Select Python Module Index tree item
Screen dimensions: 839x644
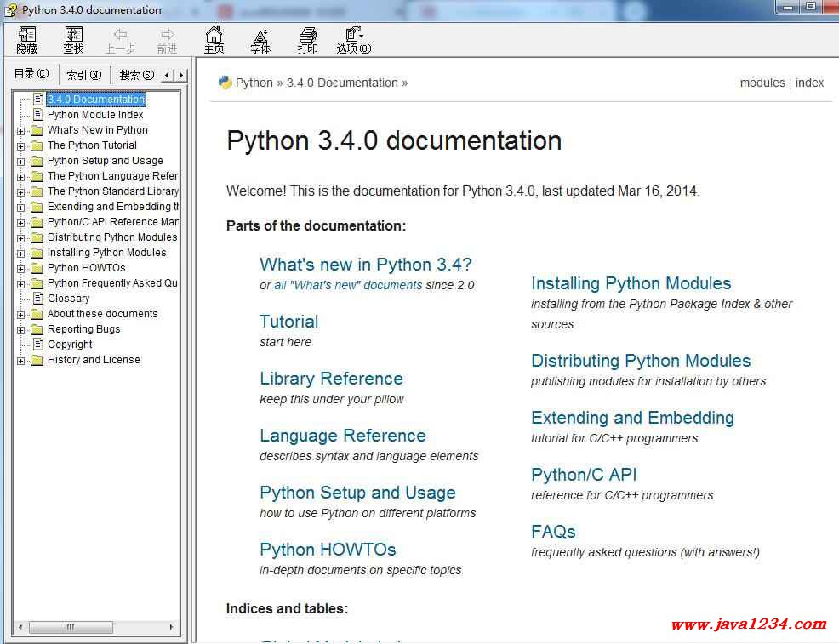click(x=95, y=115)
